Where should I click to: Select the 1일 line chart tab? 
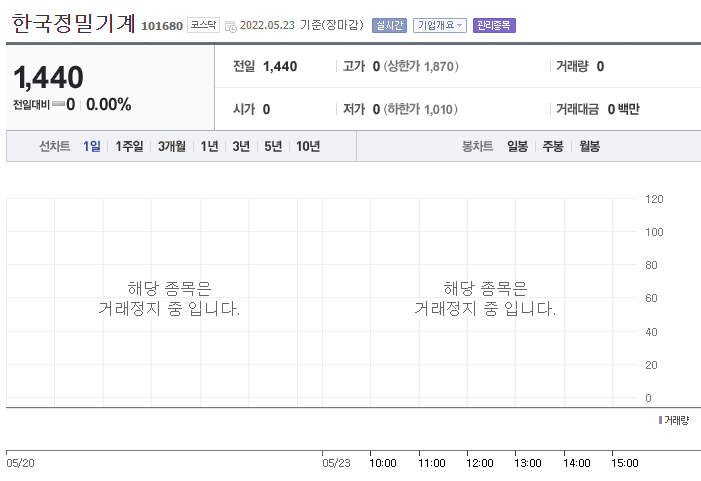tap(92, 146)
